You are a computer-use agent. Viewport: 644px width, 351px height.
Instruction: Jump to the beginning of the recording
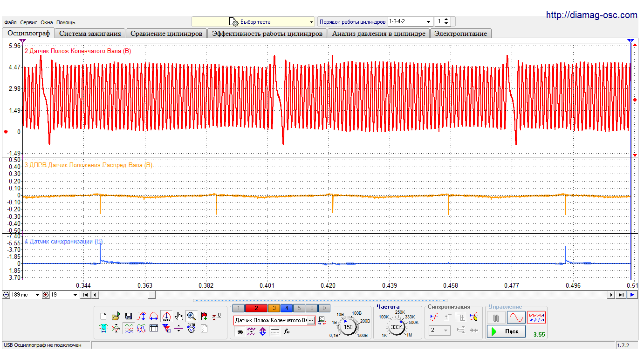point(85,295)
